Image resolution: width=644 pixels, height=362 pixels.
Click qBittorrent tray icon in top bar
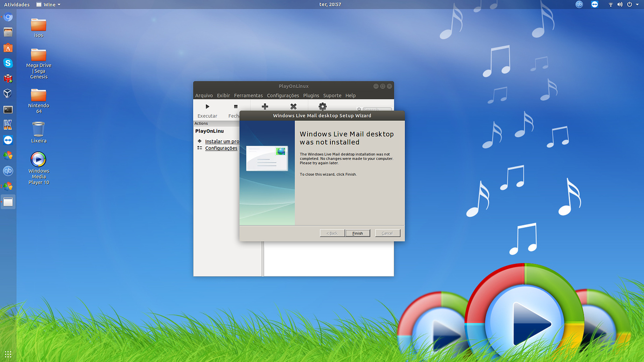(579, 4)
